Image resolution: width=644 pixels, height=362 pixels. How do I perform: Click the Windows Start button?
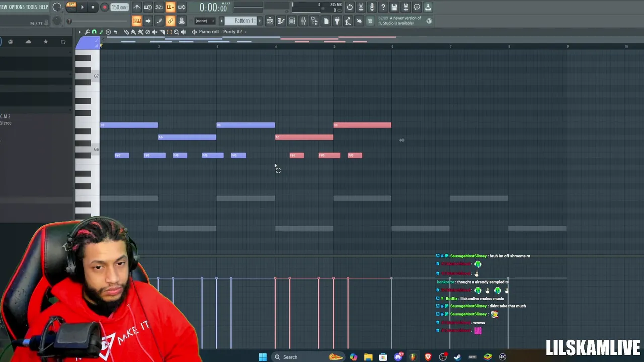click(x=262, y=357)
